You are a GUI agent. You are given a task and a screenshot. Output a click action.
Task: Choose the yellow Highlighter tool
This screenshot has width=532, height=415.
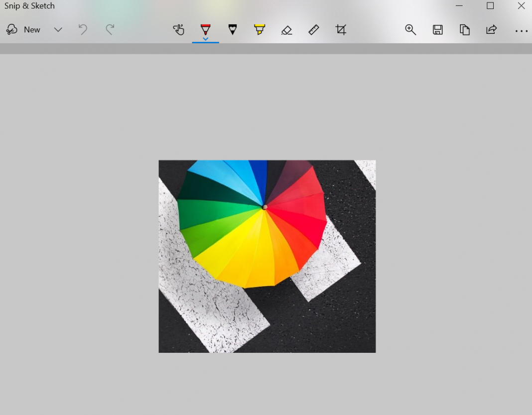(x=260, y=30)
